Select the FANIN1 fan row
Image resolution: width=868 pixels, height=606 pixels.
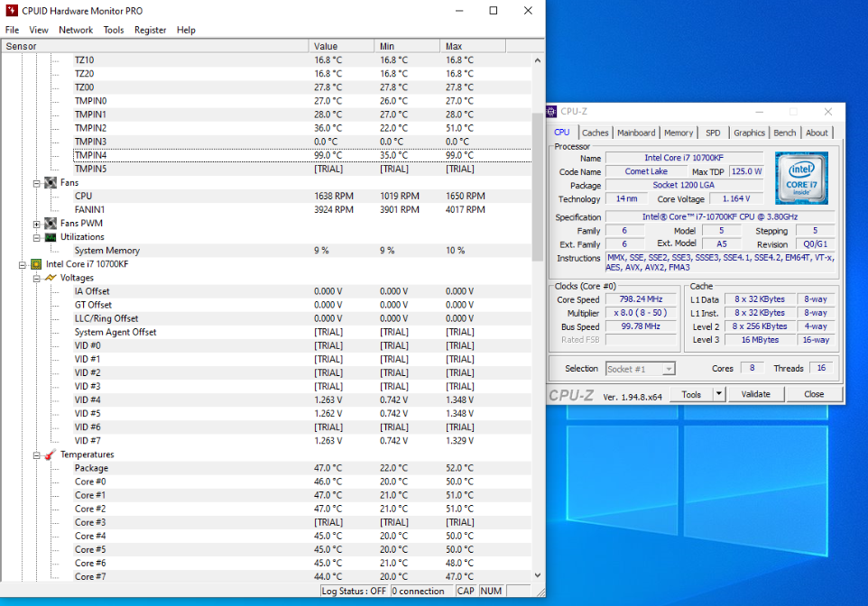(x=301, y=210)
